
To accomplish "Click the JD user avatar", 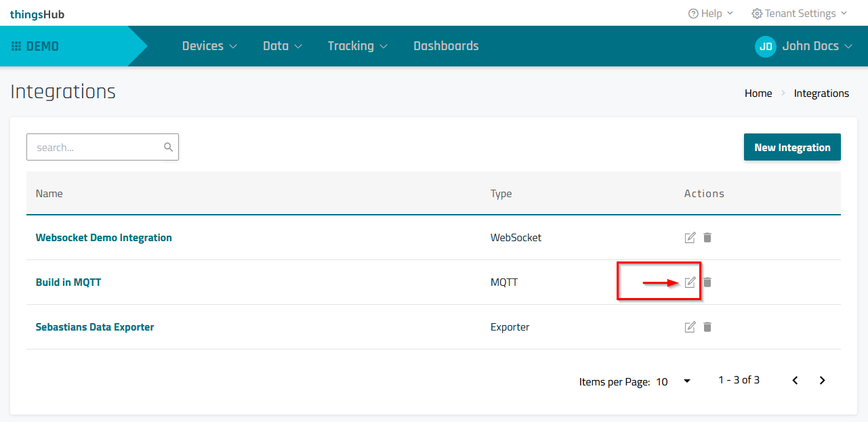I will [766, 46].
